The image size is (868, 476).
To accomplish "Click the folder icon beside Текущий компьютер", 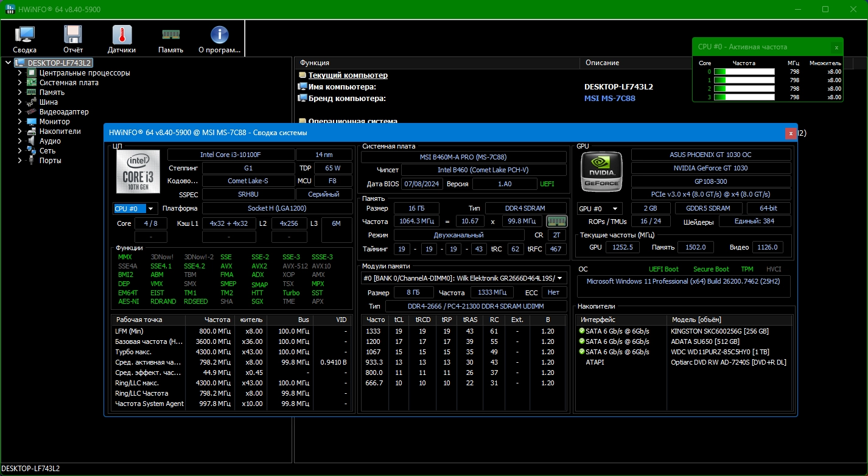I will pos(303,75).
